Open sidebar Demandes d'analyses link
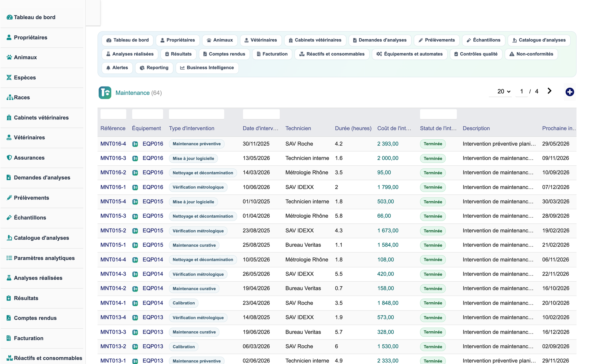 pos(42,178)
